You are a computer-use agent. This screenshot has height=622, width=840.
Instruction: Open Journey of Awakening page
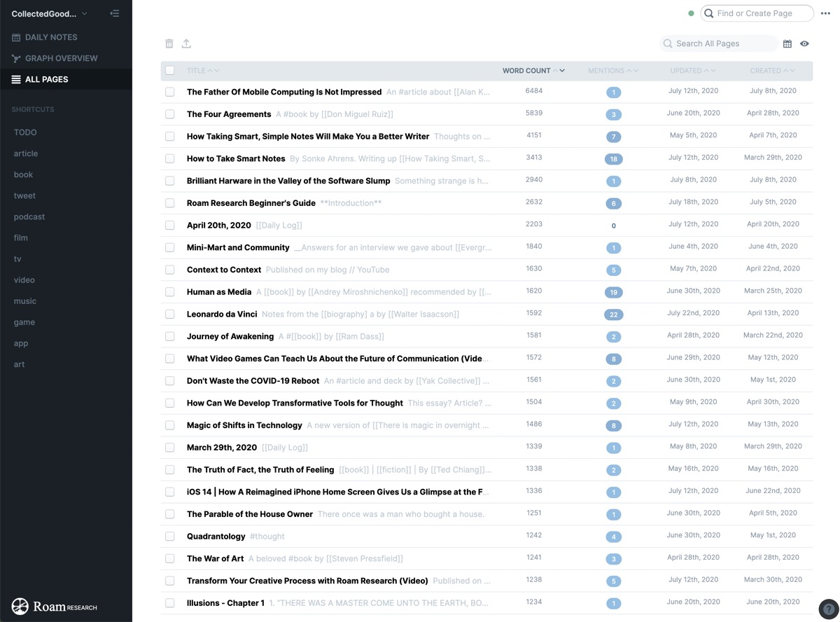pos(230,337)
